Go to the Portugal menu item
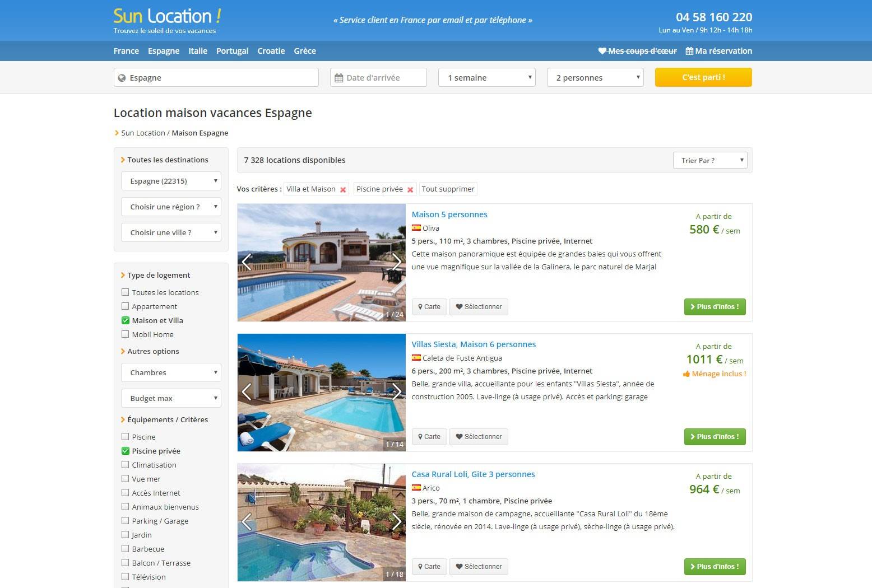Viewport: 872px width, 588px height. pos(232,51)
